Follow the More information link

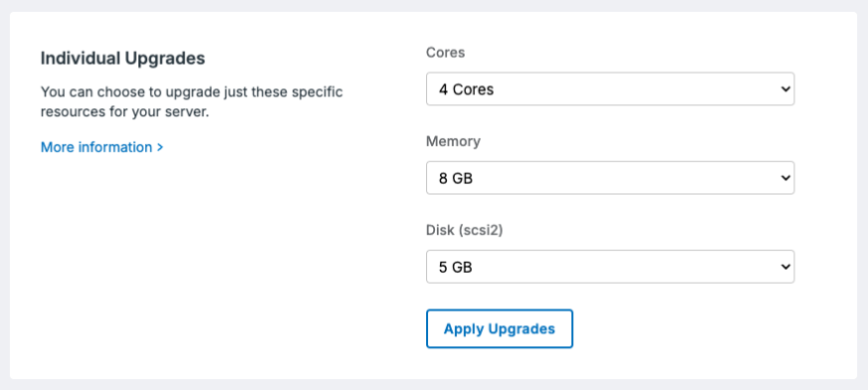click(102, 147)
